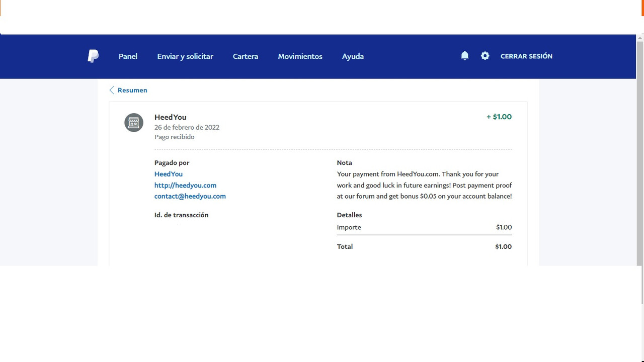Click the Importe row label
The width and height of the screenshot is (644, 362).
point(349,227)
